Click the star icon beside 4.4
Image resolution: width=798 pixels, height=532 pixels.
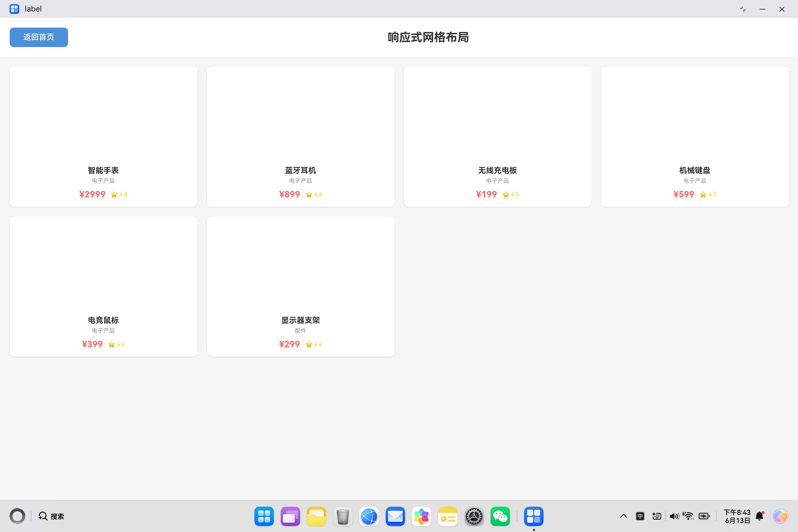(309, 344)
